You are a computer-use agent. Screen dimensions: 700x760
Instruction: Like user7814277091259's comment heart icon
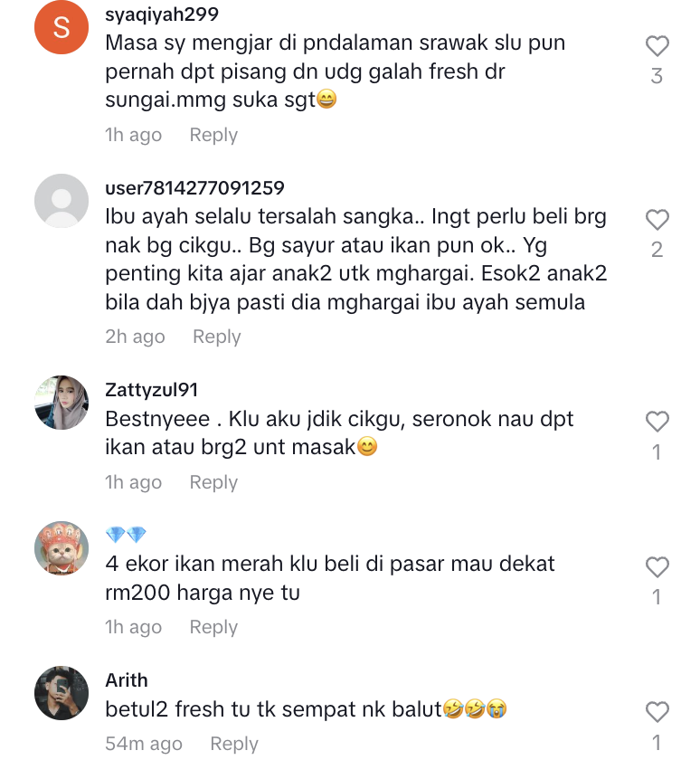click(657, 220)
